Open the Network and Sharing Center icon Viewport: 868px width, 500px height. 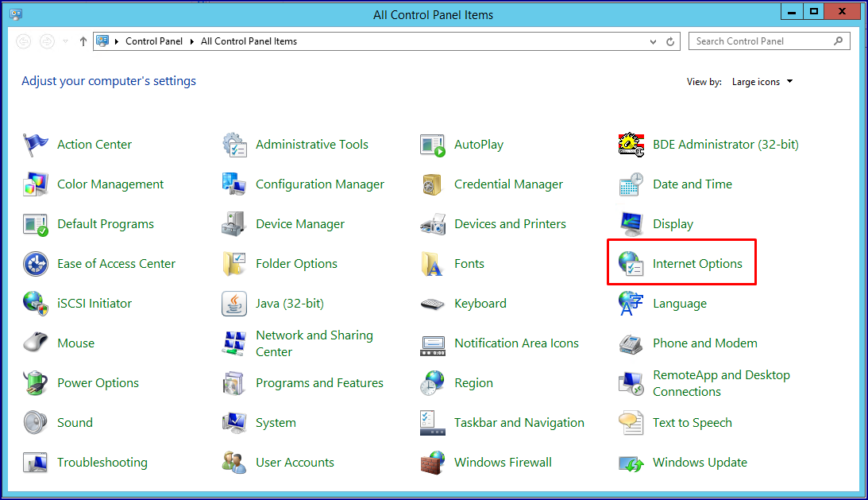[234, 343]
